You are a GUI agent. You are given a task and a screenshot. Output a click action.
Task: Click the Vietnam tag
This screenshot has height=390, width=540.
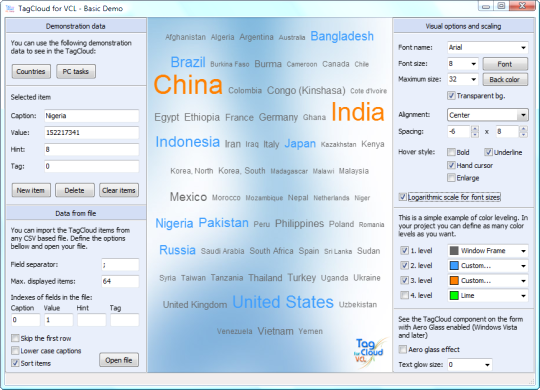click(276, 331)
